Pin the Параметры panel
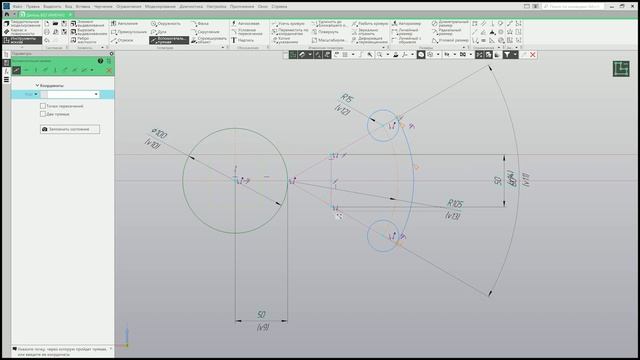The height and width of the screenshot is (360, 640). [111, 53]
